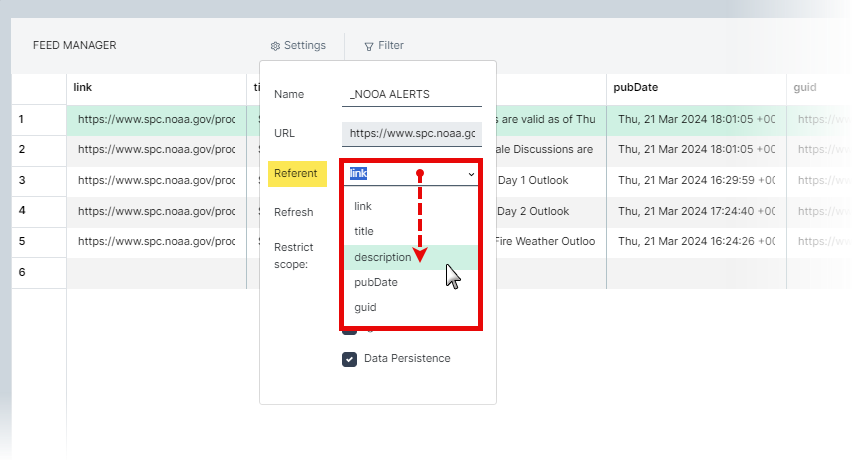Click the Refresh label in settings
The width and height of the screenshot is (853, 461).
coord(294,212)
